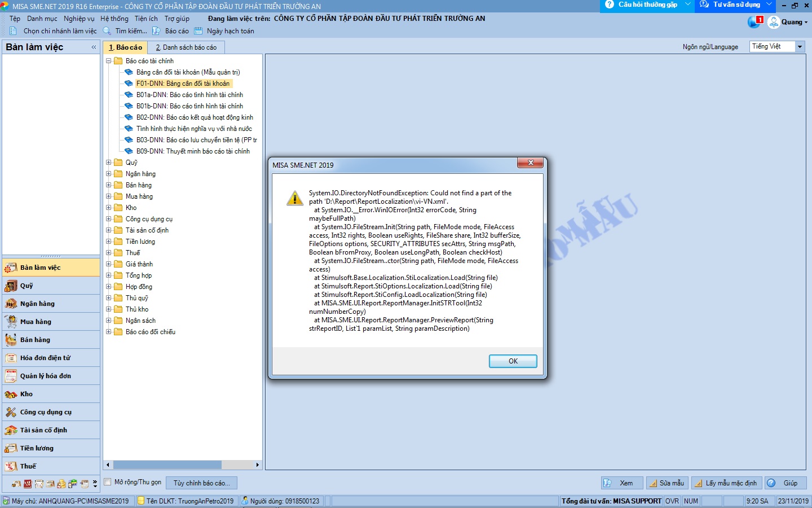Expand the Tài sản cố định report folder
Screen dimensions: 812x508
(x=109, y=230)
